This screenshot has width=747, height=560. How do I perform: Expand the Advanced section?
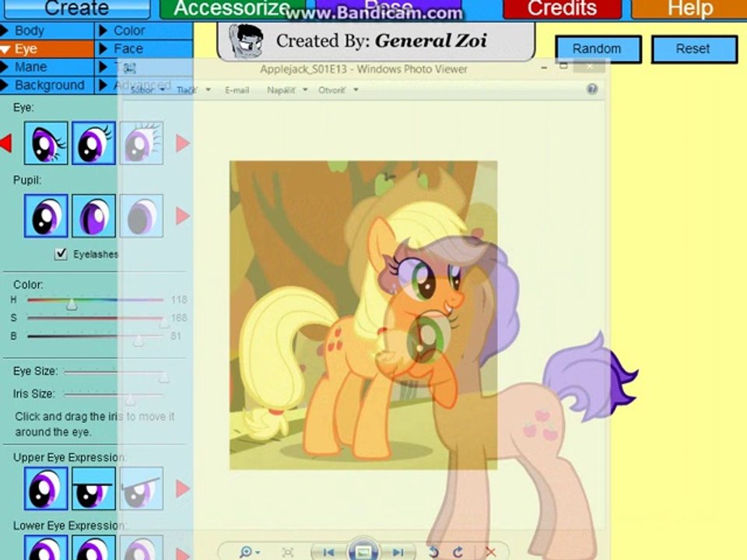pyautogui.click(x=145, y=86)
